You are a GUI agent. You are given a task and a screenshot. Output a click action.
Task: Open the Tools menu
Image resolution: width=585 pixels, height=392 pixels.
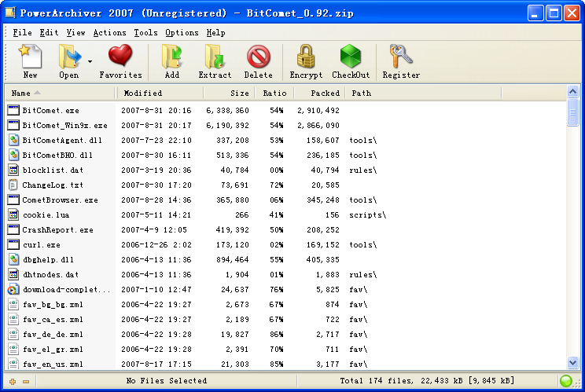click(146, 33)
